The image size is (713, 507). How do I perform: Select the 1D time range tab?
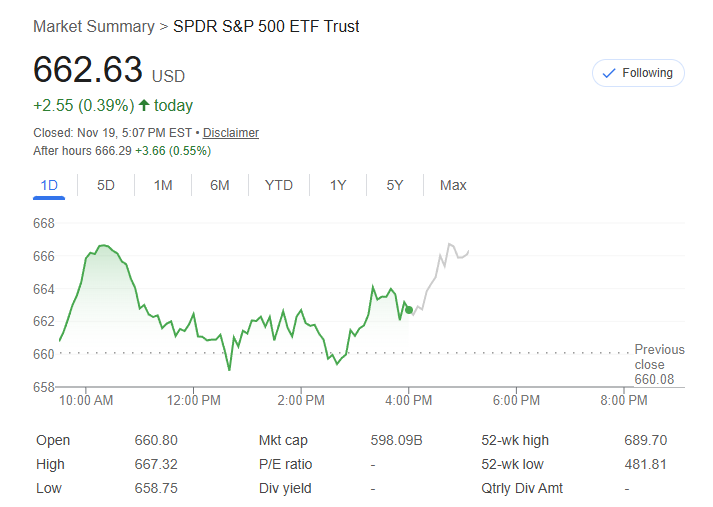click(49, 185)
